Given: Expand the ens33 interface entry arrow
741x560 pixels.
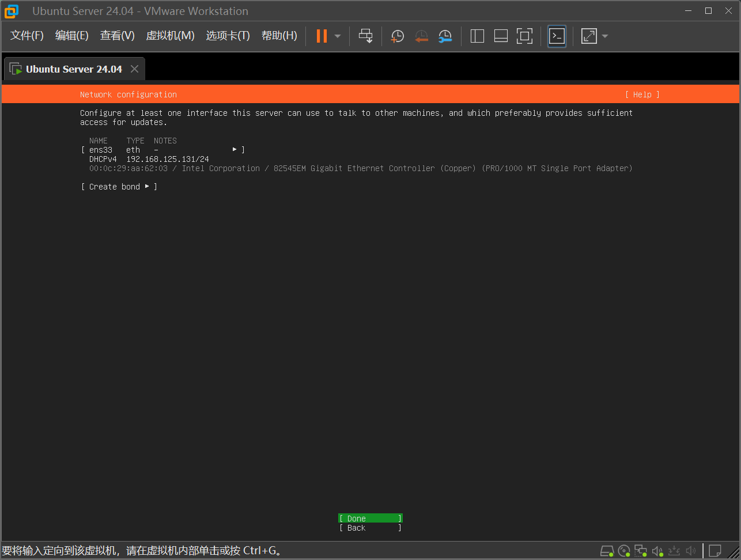Looking at the screenshot, I should [x=235, y=150].
